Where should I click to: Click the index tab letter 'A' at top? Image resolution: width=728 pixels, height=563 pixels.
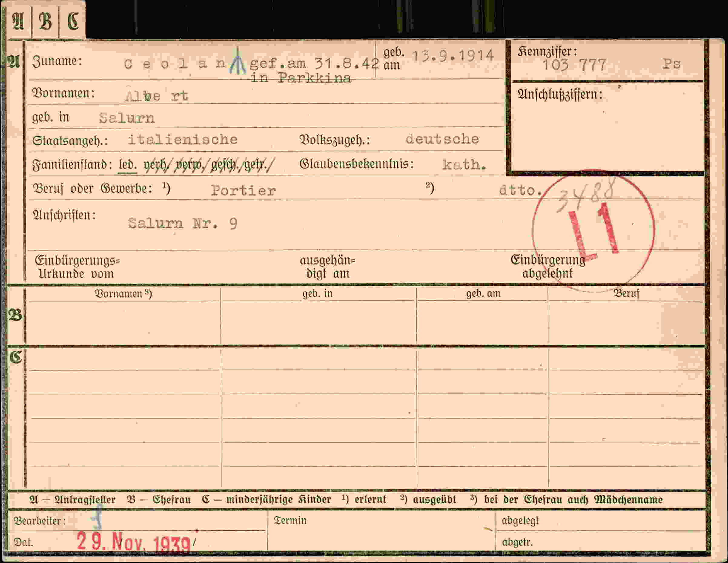tap(18, 22)
